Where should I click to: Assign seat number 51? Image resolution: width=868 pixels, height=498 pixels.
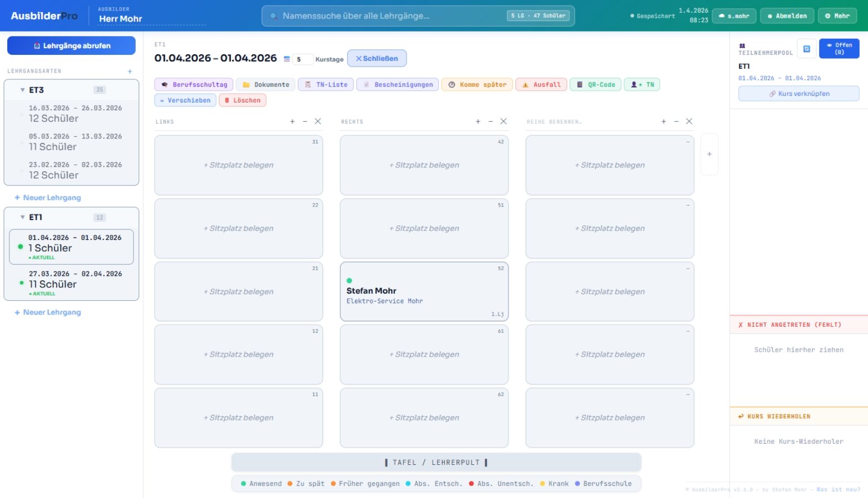pos(424,228)
